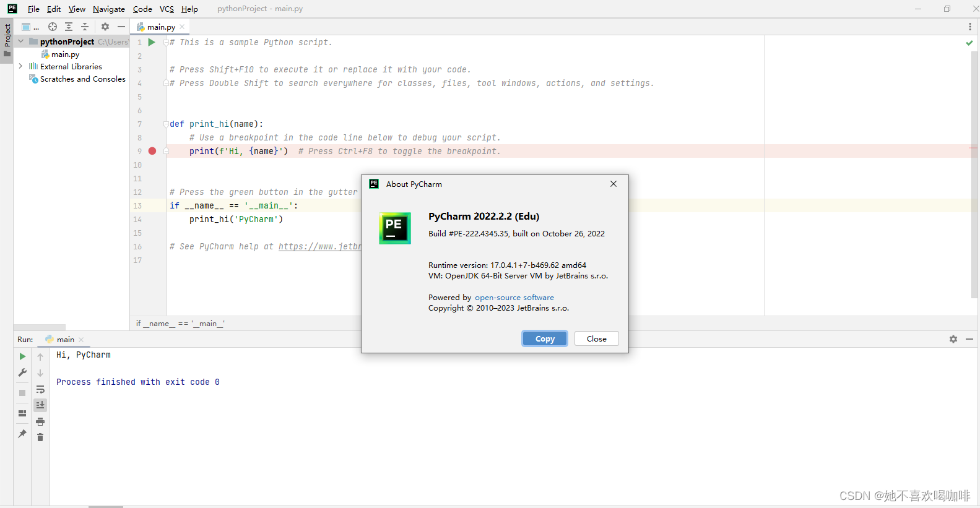Open the View menu
Screen dimensions: 980x508
[x=77, y=9]
